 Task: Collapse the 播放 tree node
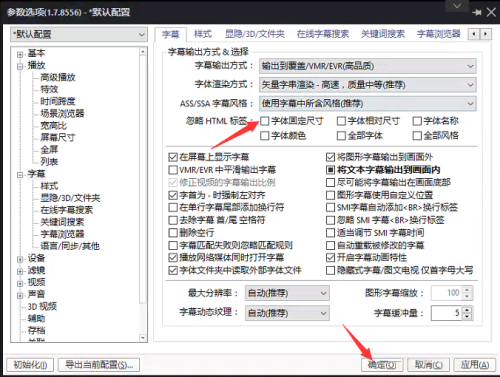[x=20, y=66]
